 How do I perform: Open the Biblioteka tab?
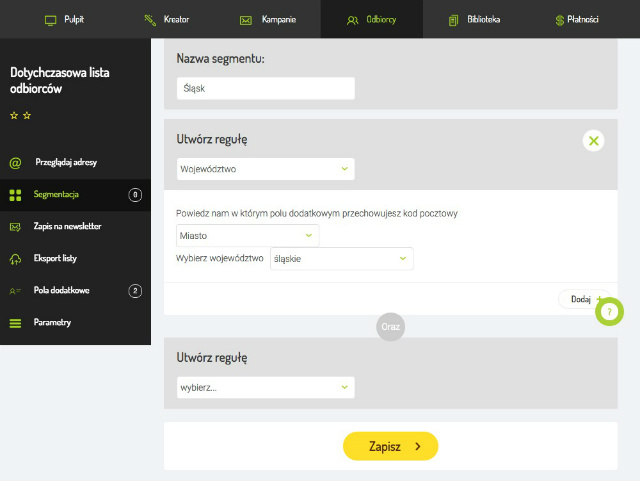pyautogui.click(x=474, y=19)
